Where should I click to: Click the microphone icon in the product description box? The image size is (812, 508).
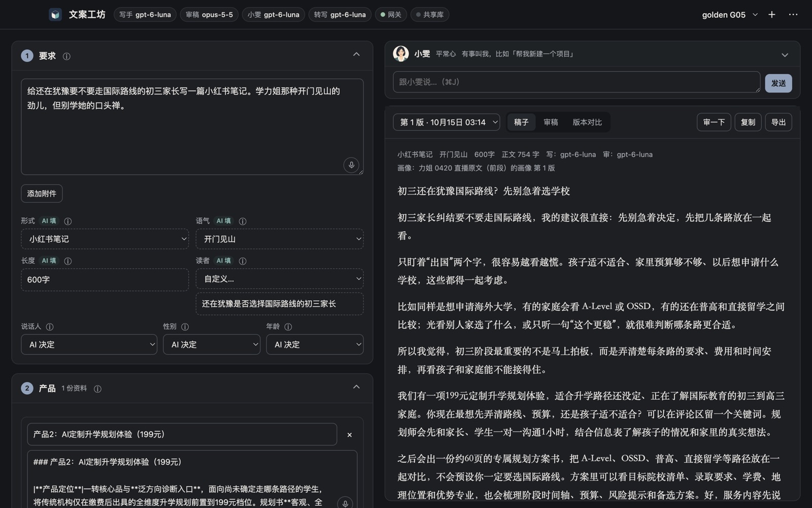(345, 503)
